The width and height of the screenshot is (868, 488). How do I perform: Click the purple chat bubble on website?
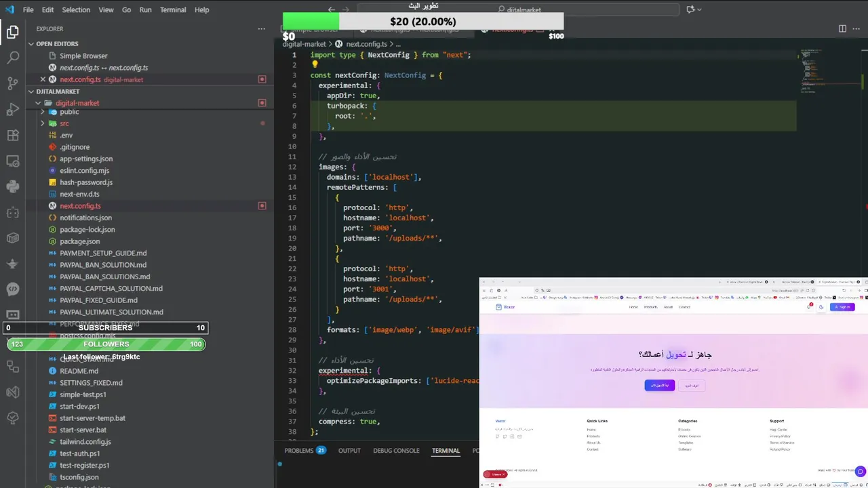click(x=861, y=471)
